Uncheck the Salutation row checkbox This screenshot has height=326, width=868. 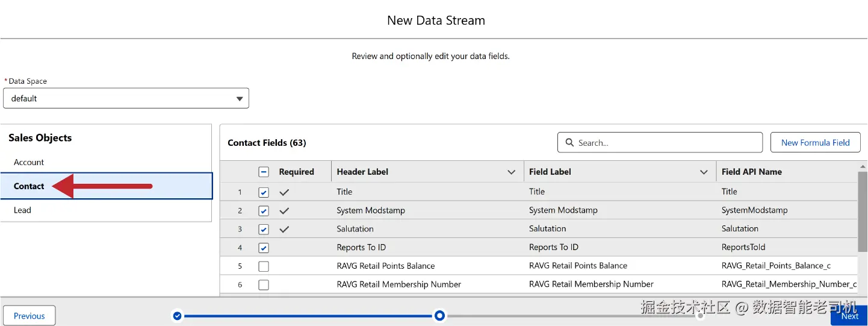click(x=264, y=230)
